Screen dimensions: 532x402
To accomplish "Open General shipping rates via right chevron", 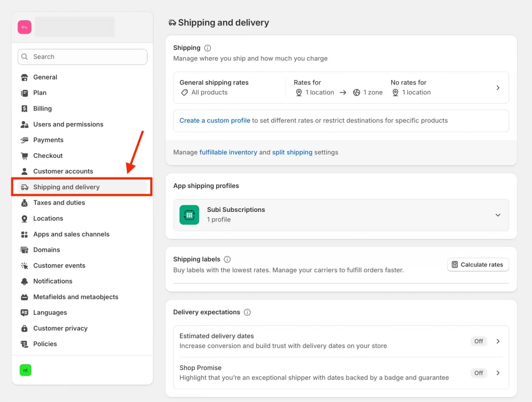I will pyautogui.click(x=498, y=88).
